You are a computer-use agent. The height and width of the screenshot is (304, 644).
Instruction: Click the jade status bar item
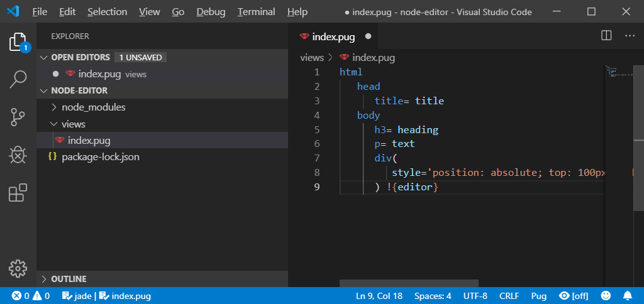76,296
